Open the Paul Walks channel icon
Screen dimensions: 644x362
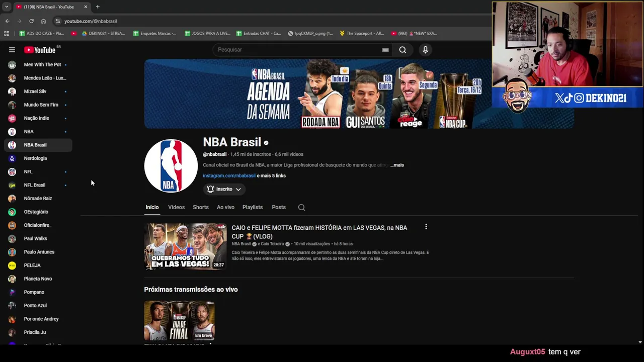(x=12, y=239)
